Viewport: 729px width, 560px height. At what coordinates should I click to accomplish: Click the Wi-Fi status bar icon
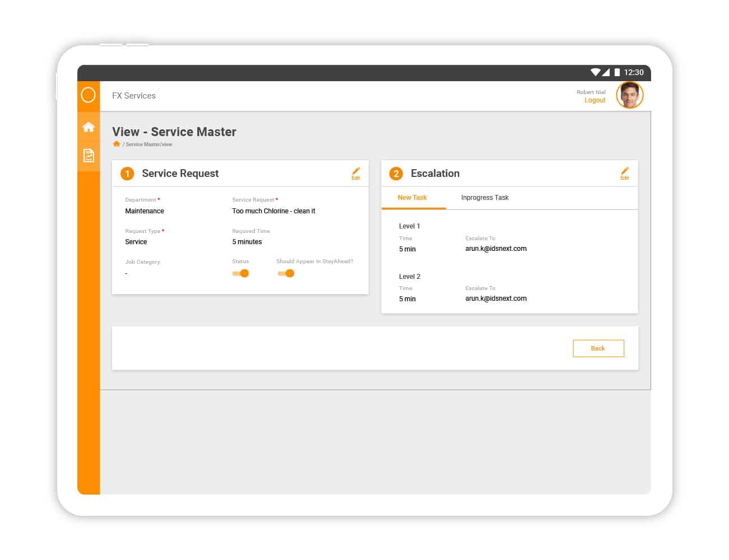(595, 72)
